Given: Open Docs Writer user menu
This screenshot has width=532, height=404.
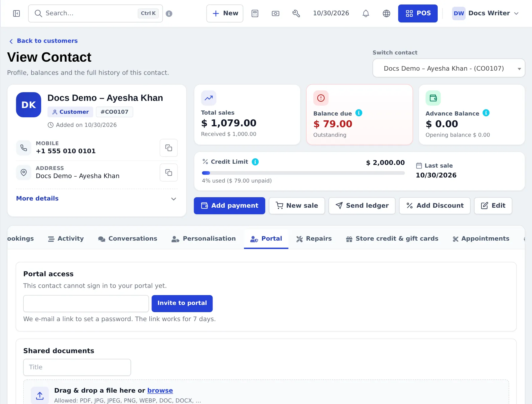Looking at the screenshot, I should point(485,13).
